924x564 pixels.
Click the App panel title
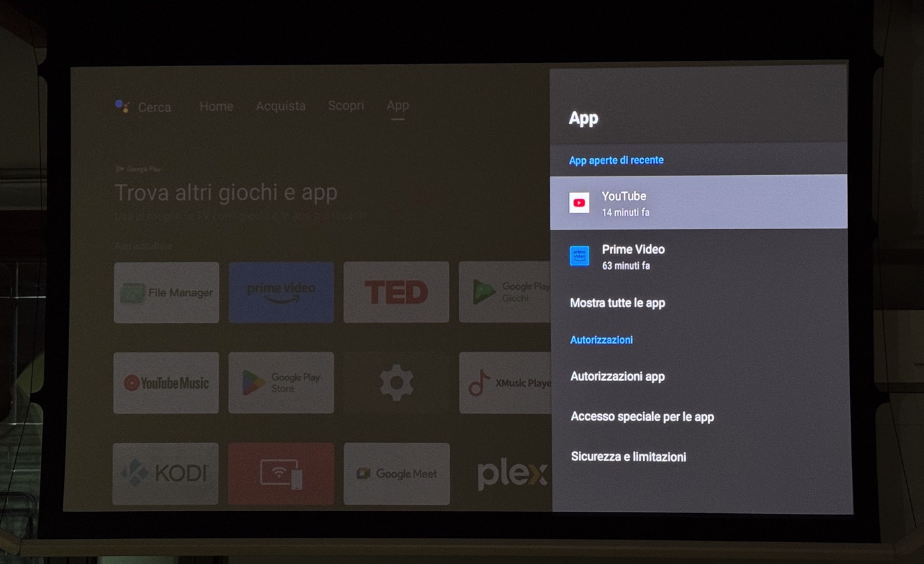583,118
